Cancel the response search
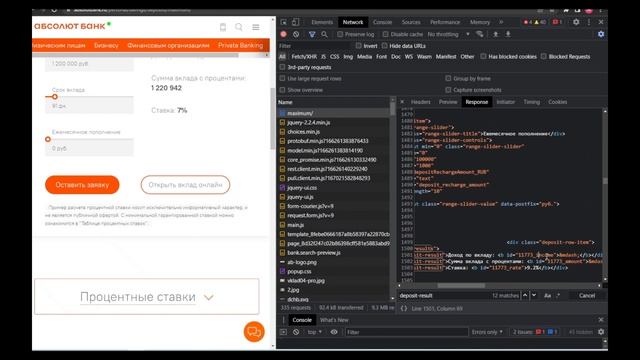640x360 pixels. [587, 296]
